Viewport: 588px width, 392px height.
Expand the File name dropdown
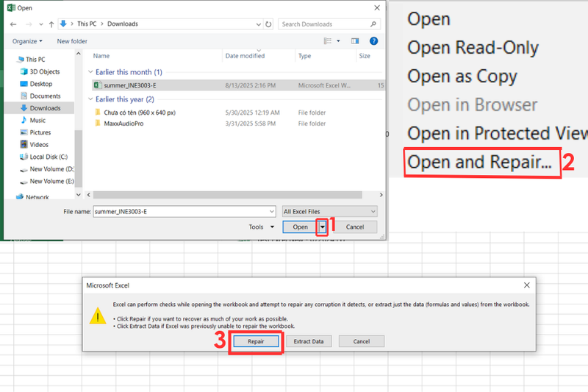coord(272,212)
